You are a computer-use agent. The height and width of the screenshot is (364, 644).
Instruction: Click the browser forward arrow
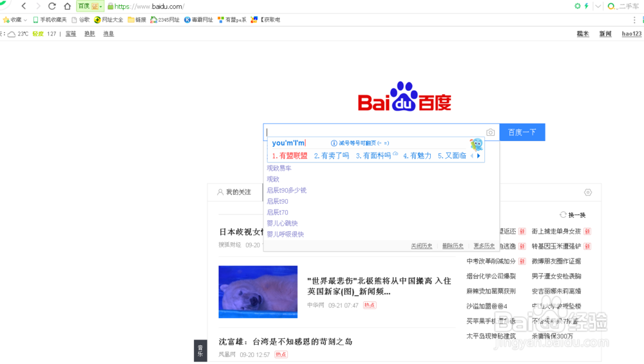(x=38, y=6)
